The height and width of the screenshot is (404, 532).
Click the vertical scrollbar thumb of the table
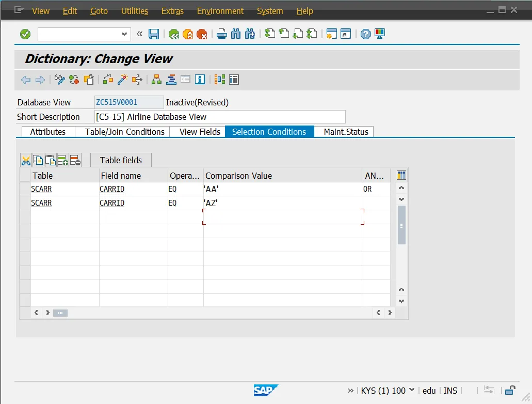[401, 225]
